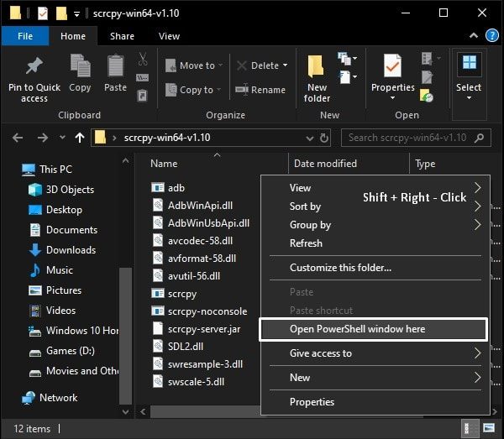
Task: Switch to the View ribbon tab
Action: tap(169, 36)
